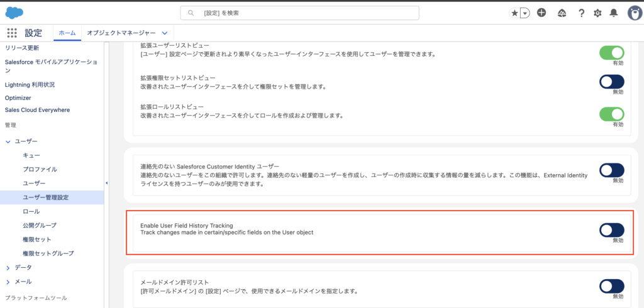Click the Salesforce cloud logo
Viewport: 644px width, 308px height.
pos(14,13)
